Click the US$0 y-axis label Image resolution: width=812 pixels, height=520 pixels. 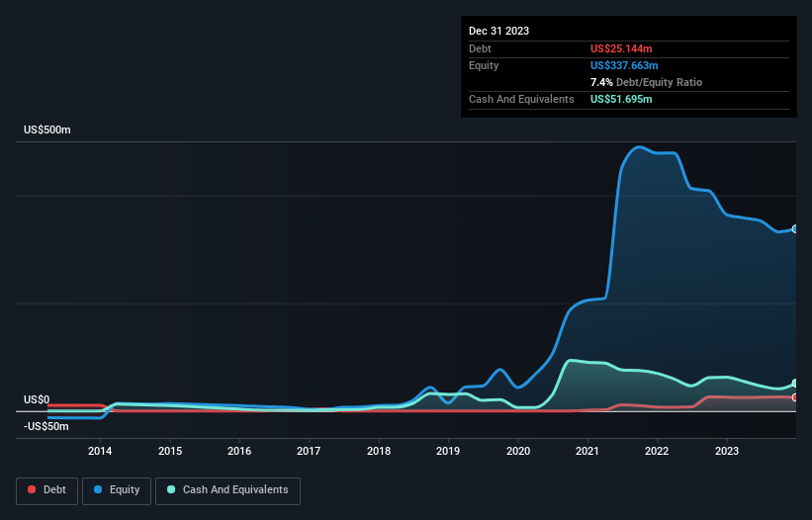click(37, 400)
